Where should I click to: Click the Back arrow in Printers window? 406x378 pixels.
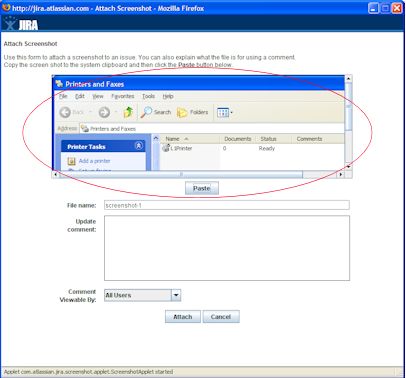coord(65,112)
